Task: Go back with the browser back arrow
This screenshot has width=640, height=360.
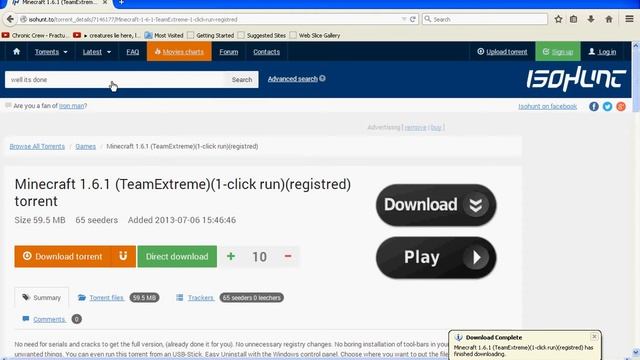Action: 10,19
